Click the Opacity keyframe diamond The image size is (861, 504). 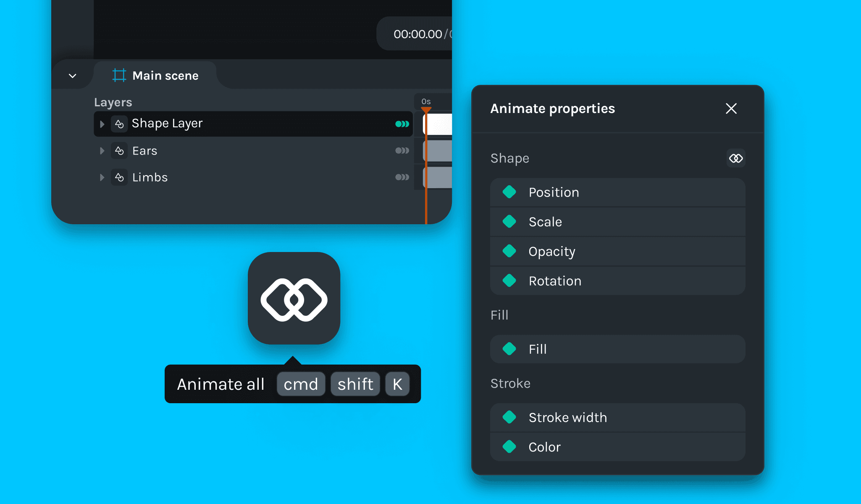509,251
